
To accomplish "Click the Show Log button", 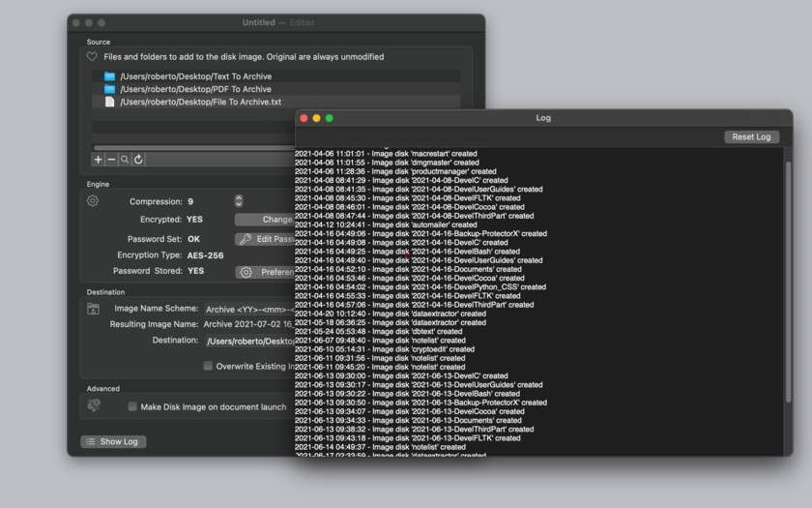I will [x=113, y=441].
